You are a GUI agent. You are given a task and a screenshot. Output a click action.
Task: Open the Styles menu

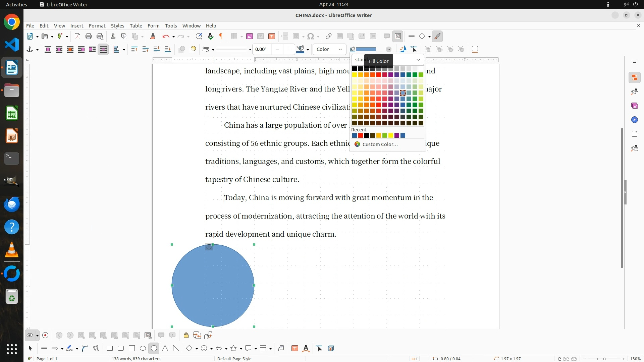117,26
